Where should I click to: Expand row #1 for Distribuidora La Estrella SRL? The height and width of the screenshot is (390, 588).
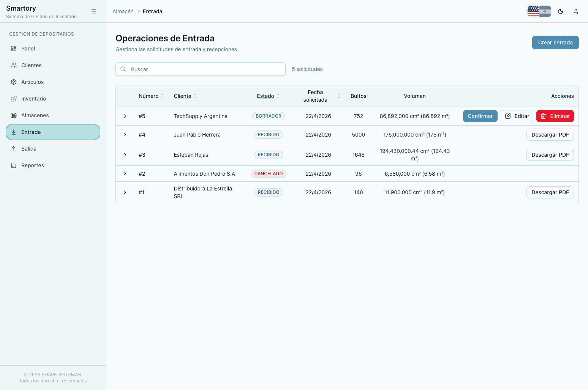pyautogui.click(x=125, y=192)
